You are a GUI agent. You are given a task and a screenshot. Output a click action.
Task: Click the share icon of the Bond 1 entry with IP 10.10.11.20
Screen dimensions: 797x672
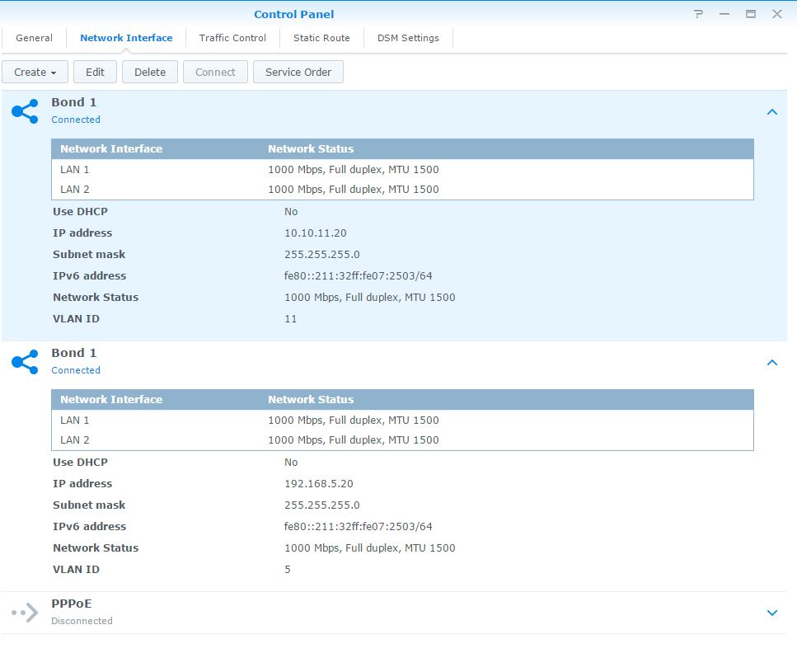(x=25, y=111)
